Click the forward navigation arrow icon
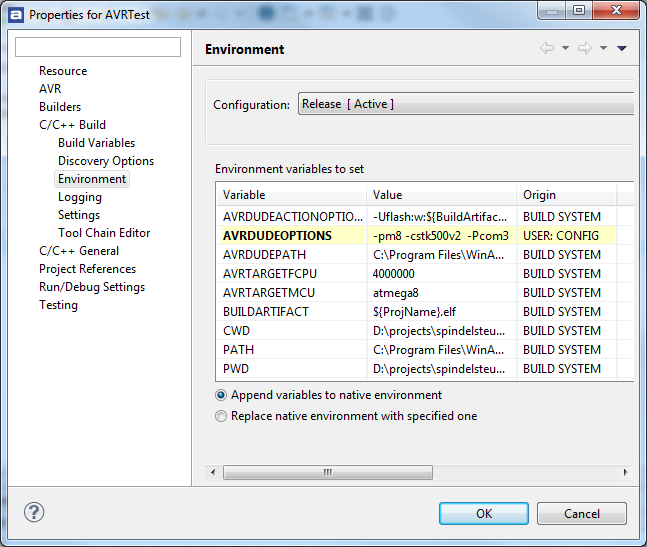 tap(585, 49)
